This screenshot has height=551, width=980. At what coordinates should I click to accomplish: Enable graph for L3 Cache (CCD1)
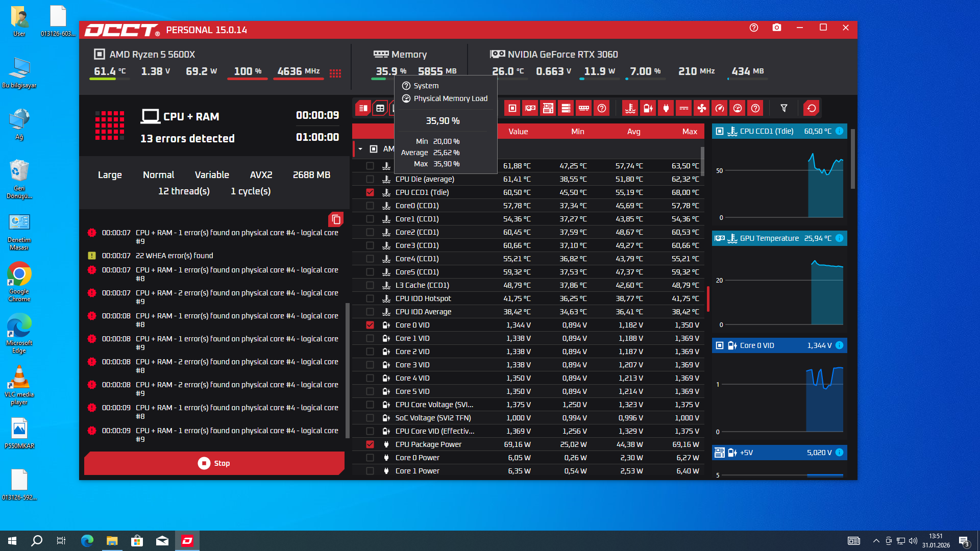pos(370,285)
